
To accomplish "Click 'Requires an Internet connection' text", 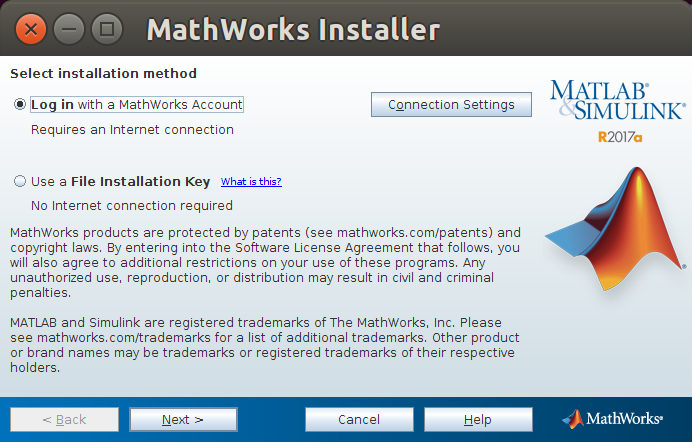I will pos(132,130).
